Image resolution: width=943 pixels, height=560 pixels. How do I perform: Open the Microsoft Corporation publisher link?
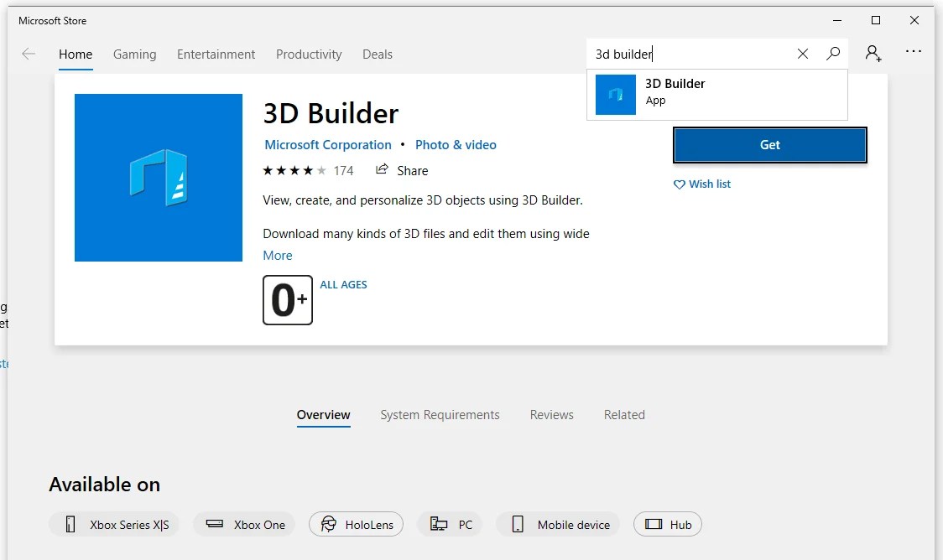tap(328, 145)
